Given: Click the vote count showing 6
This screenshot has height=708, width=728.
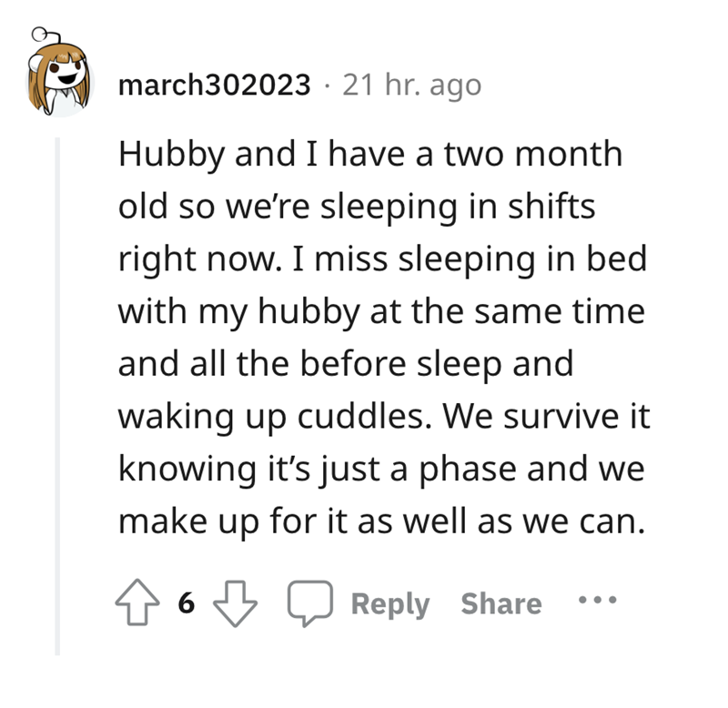Looking at the screenshot, I should click(x=187, y=604).
